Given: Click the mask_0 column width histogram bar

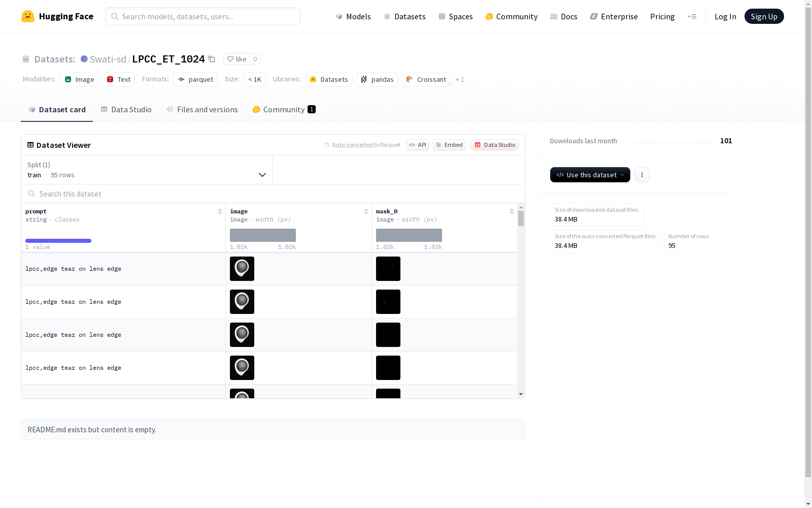Looking at the screenshot, I should coord(409,235).
